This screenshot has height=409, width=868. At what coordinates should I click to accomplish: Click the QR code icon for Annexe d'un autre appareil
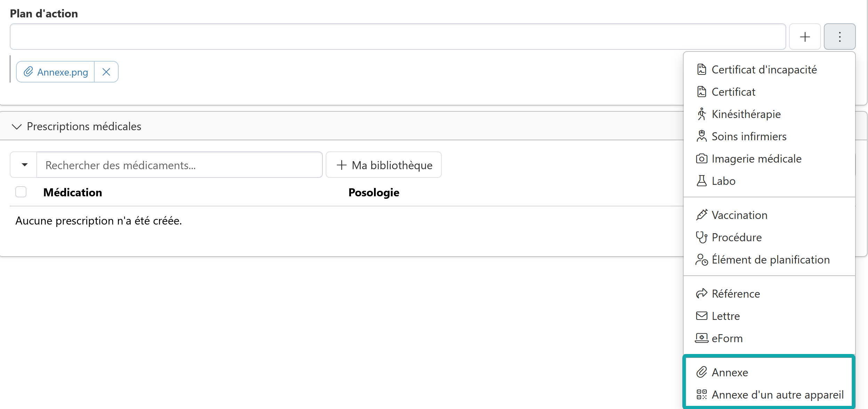click(701, 395)
